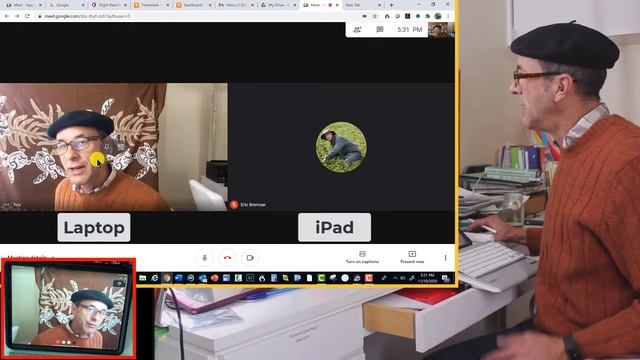Open the Chrome extensions puzzle icon
Screen dimensions: 640x360
[x=428, y=16]
